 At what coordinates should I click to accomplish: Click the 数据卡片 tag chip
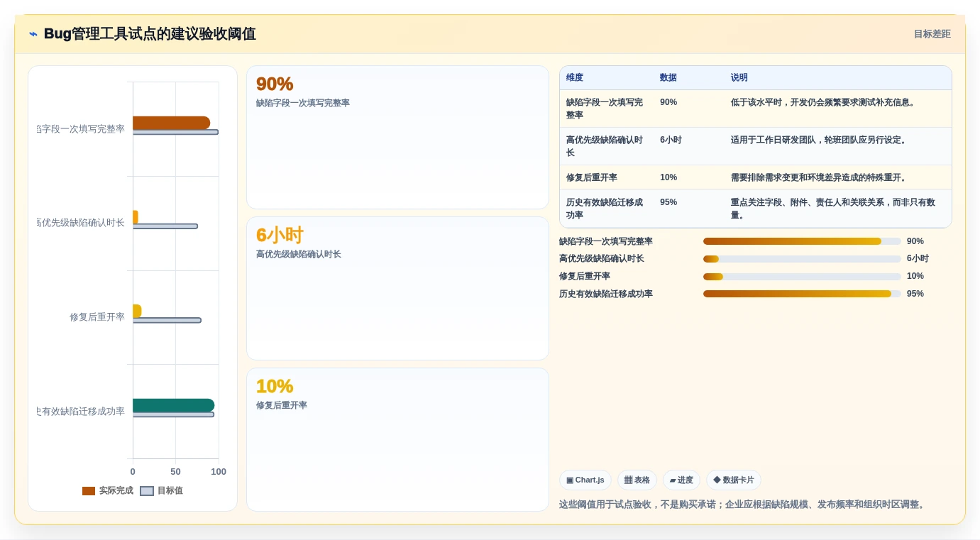click(x=734, y=480)
